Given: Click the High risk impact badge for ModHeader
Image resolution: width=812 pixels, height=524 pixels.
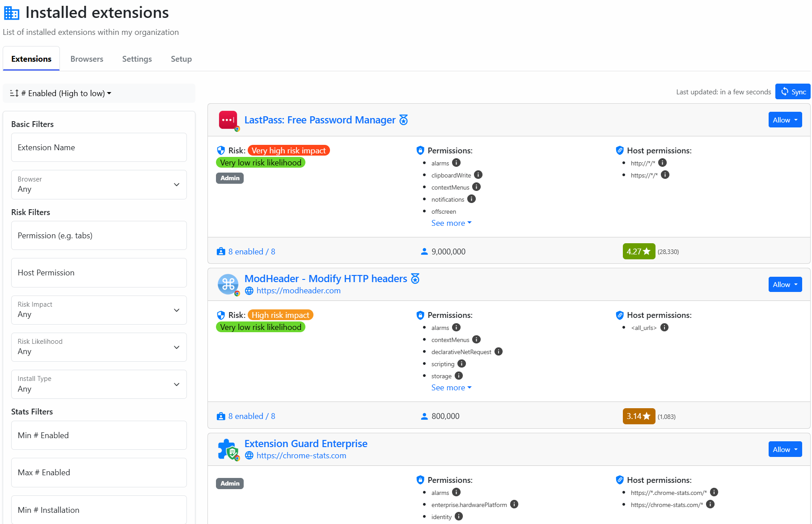Looking at the screenshot, I should tap(280, 315).
